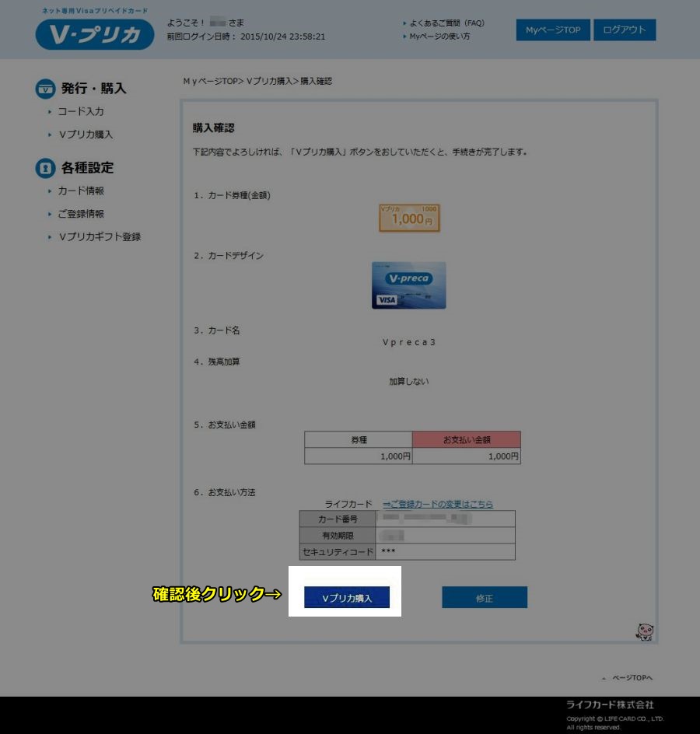
Task: Click the 各種設定 lock icon in the sidebar
Action: [x=46, y=168]
